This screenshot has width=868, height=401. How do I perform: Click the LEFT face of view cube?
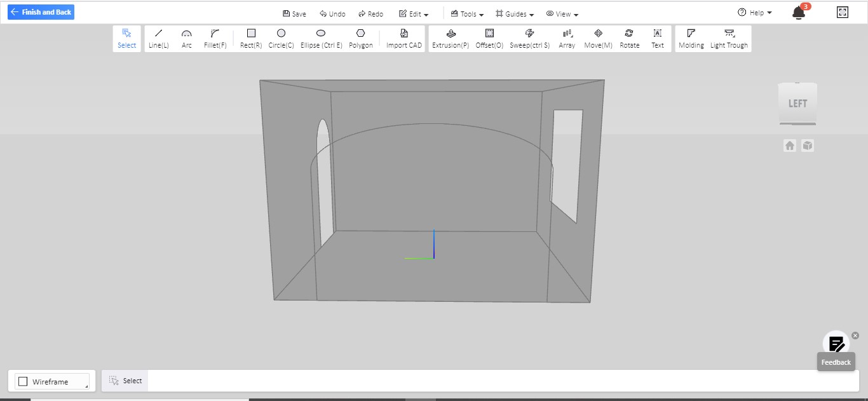point(797,103)
